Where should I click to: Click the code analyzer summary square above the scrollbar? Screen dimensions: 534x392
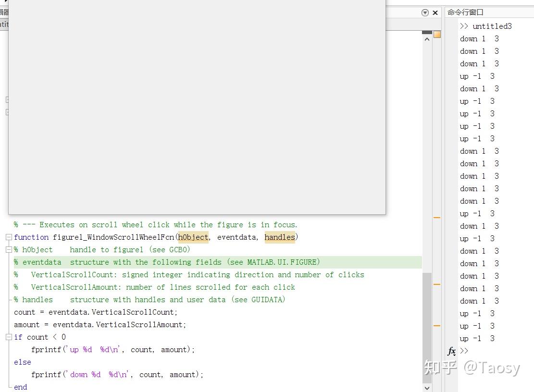coord(436,35)
